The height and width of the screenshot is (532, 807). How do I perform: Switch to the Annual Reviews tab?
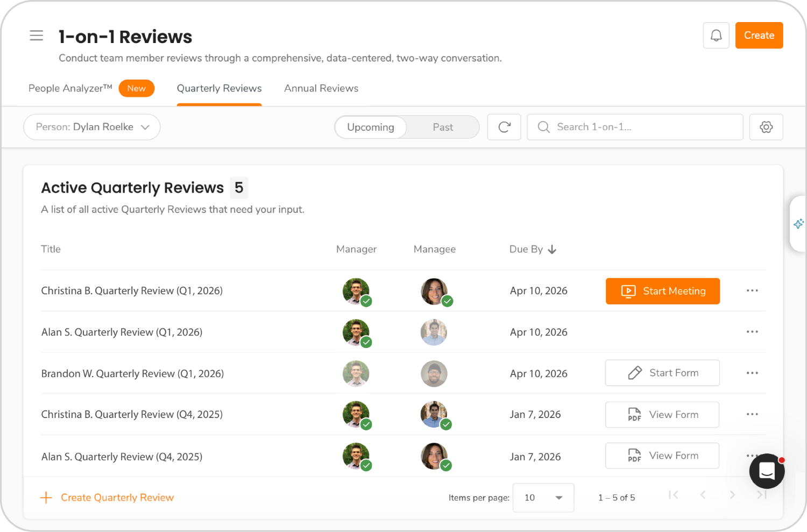point(321,88)
